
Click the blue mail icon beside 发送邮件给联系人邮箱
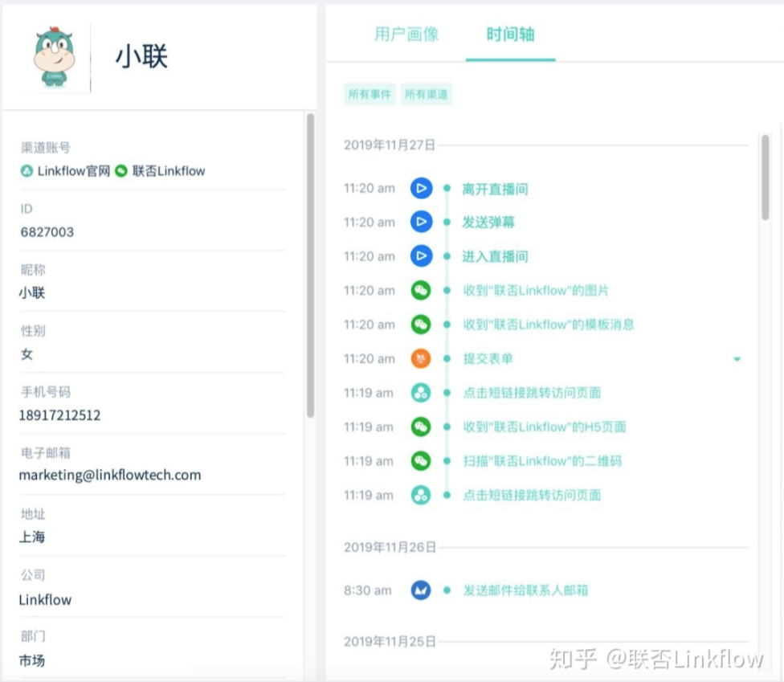click(x=421, y=590)
